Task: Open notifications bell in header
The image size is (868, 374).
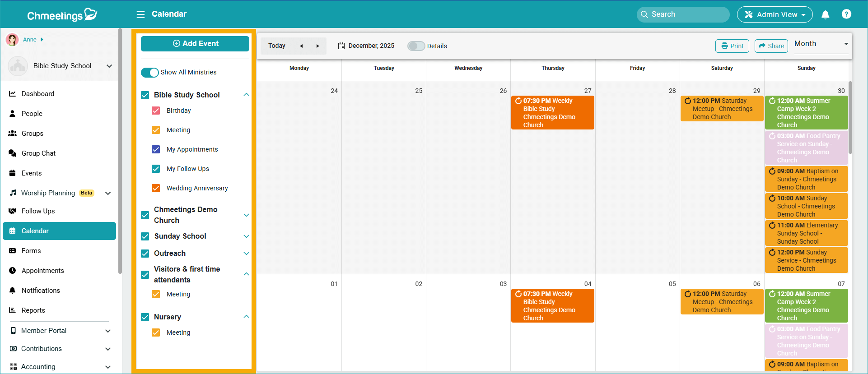Action: (825, 14)
